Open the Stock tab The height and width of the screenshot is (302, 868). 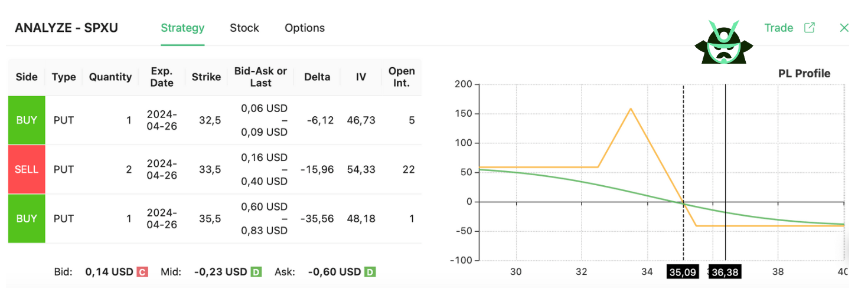(244, 28)
